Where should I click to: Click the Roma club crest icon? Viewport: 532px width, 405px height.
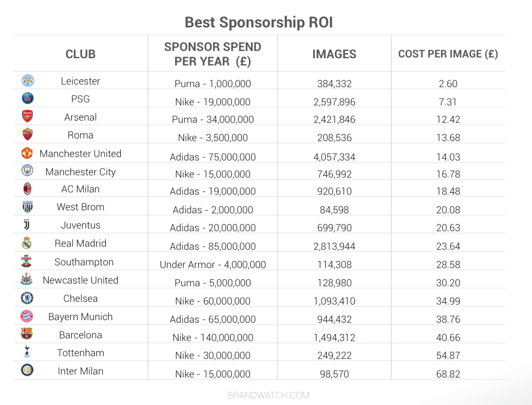28,134
